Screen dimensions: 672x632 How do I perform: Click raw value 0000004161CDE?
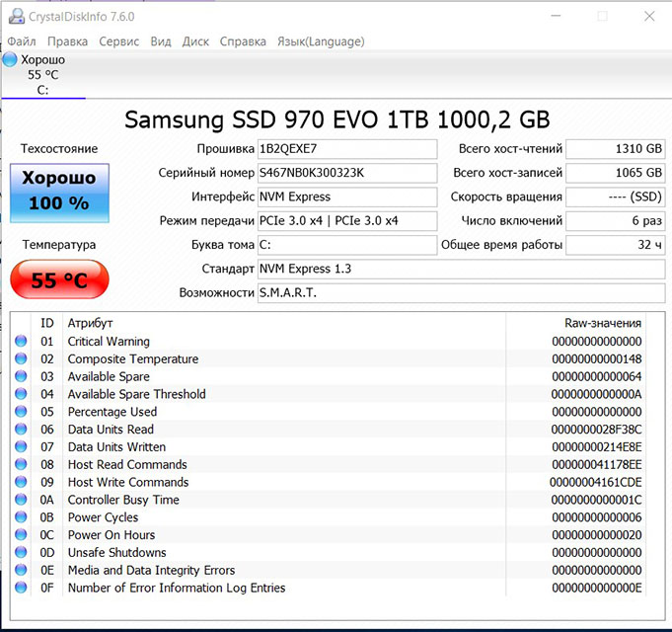[x=596, y=482]
